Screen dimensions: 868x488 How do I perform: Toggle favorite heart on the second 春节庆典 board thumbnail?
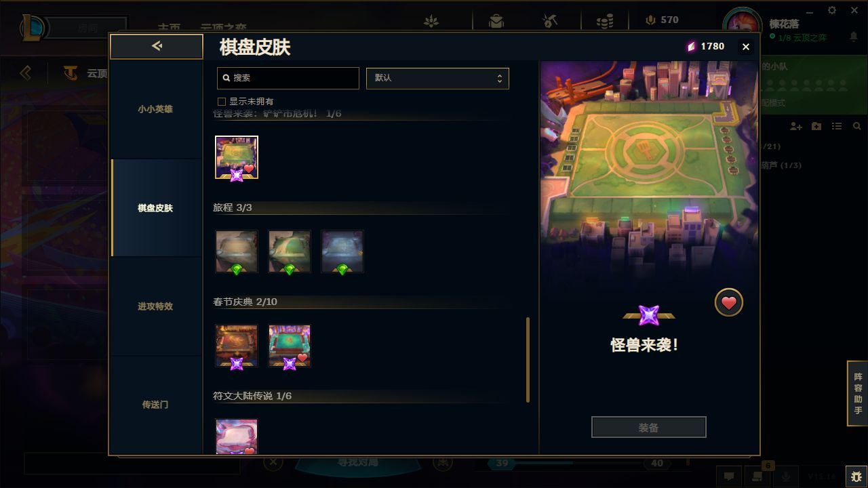point(302,357)
